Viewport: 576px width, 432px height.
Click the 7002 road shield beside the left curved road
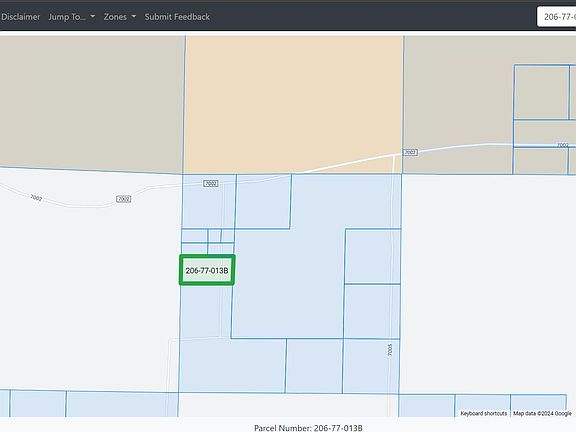123,199
